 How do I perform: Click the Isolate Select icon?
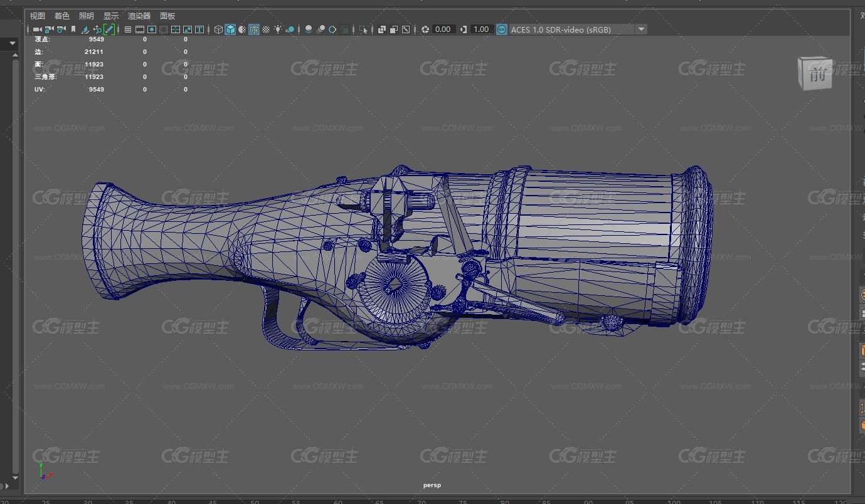coord(363,29)
